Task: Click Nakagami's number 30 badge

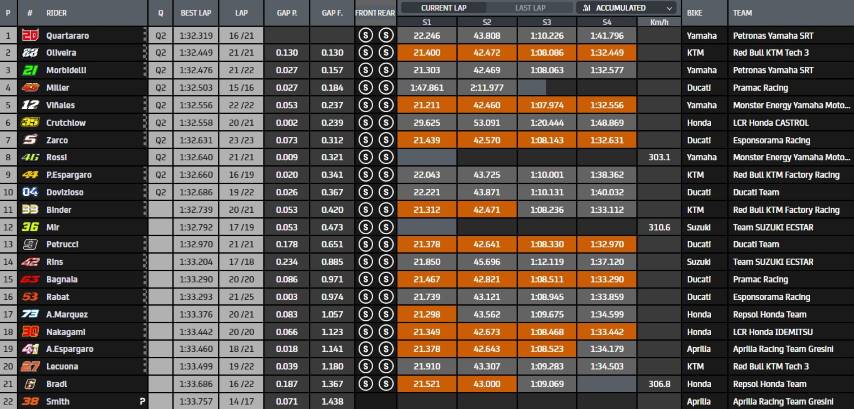Action: click(29, 332)
